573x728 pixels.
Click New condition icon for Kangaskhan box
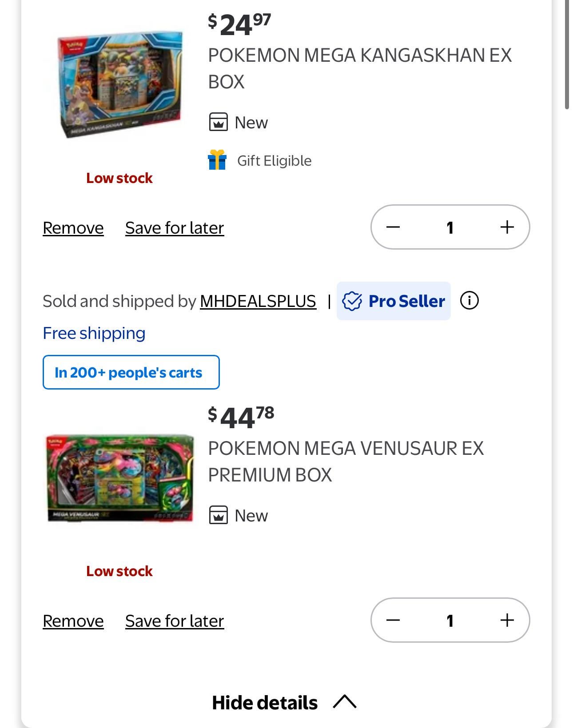(218, 122)
